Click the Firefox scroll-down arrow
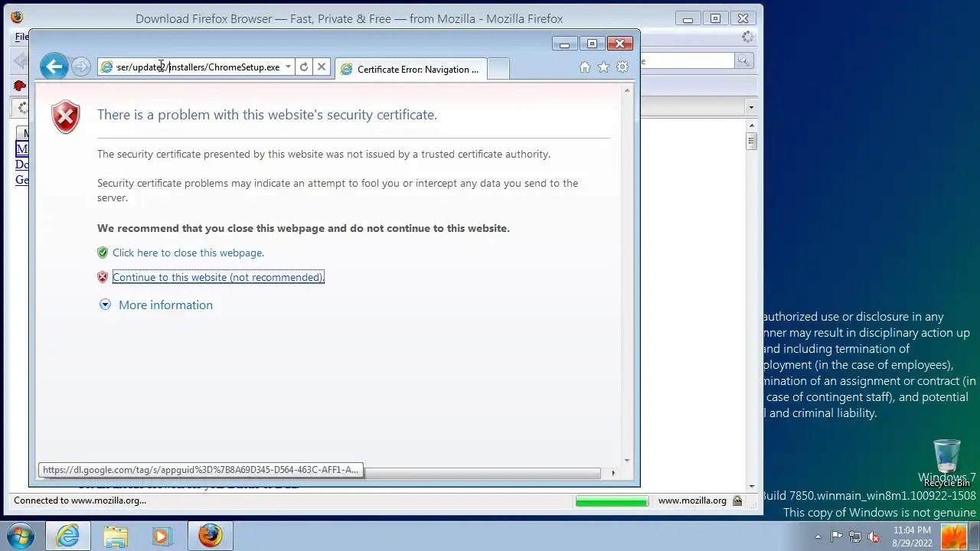Screen dimensions: 980x551 click(752, 487)
